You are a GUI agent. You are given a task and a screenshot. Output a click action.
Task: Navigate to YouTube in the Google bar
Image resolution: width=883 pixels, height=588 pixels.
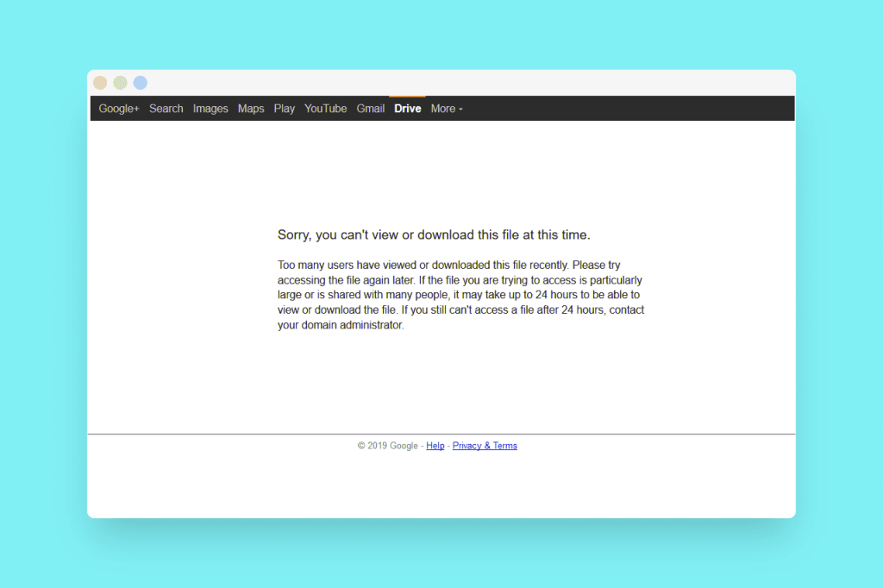point(325,109)
